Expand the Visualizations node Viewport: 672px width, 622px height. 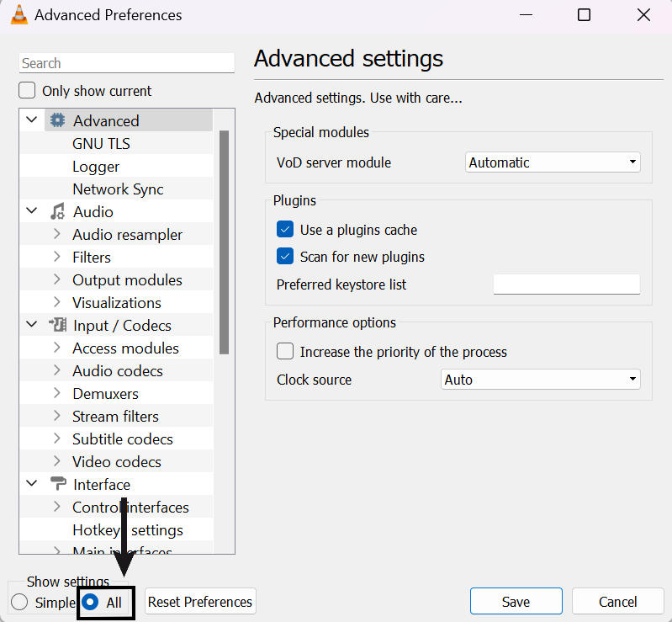click(57, 302)
